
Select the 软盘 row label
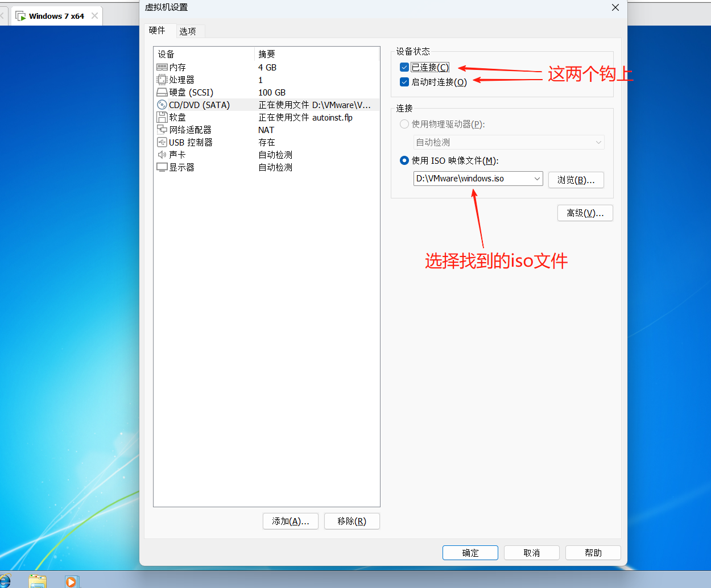click(177, 117)
